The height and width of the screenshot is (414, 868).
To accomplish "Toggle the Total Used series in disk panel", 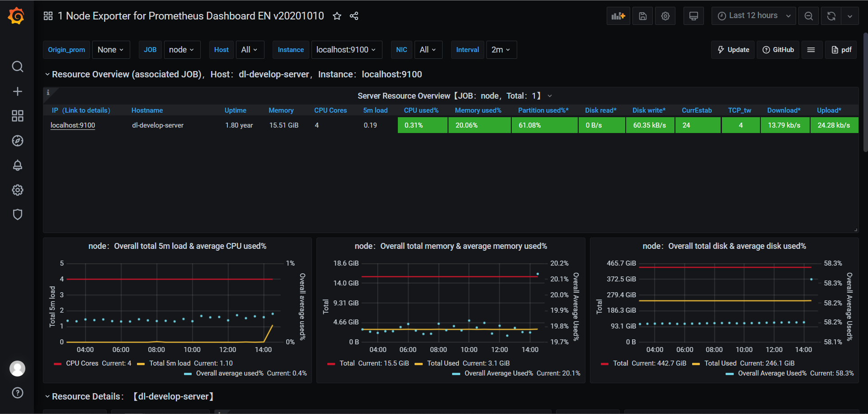I will [721, 363].
